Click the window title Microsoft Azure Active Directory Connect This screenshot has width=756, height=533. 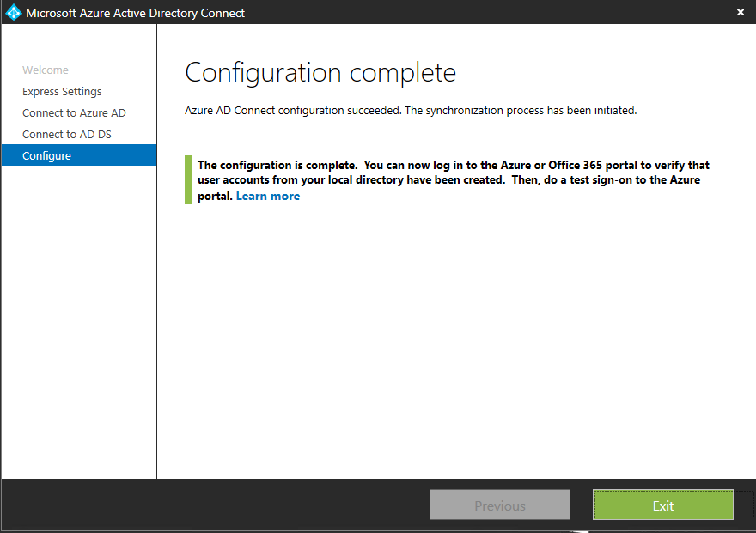[x=135, y=13]
